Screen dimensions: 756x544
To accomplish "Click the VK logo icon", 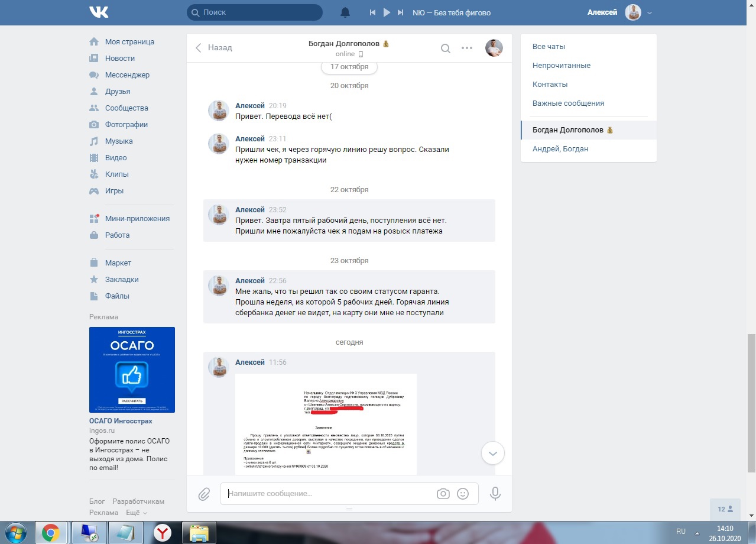I will (x=99, y=12).
